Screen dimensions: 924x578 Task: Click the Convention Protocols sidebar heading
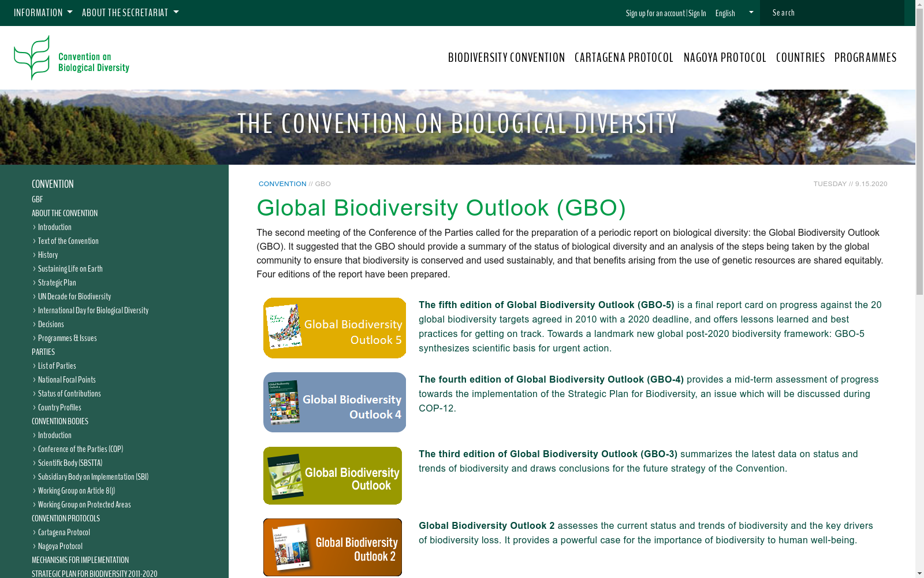coord(66,518)
